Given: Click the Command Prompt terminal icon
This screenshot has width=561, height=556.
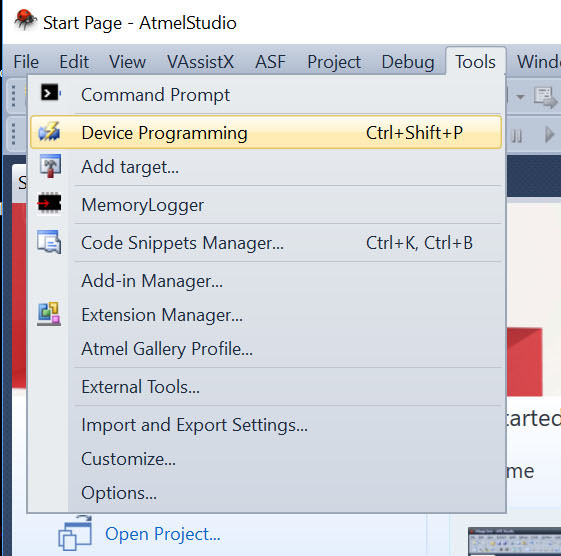Looking at the screenshot, I should [50, 94].
